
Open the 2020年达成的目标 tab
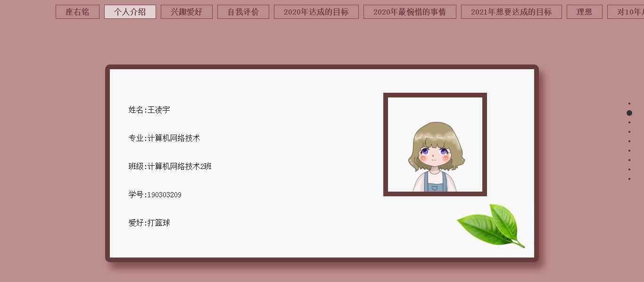(x=316, y=12)
